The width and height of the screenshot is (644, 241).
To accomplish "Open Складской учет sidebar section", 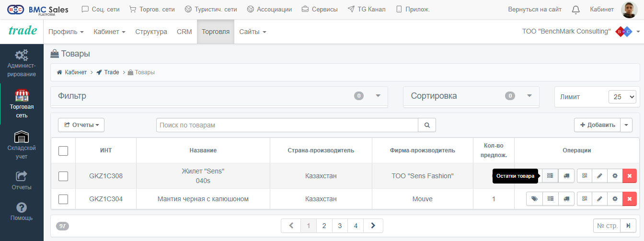I will [x=22, y=145].
